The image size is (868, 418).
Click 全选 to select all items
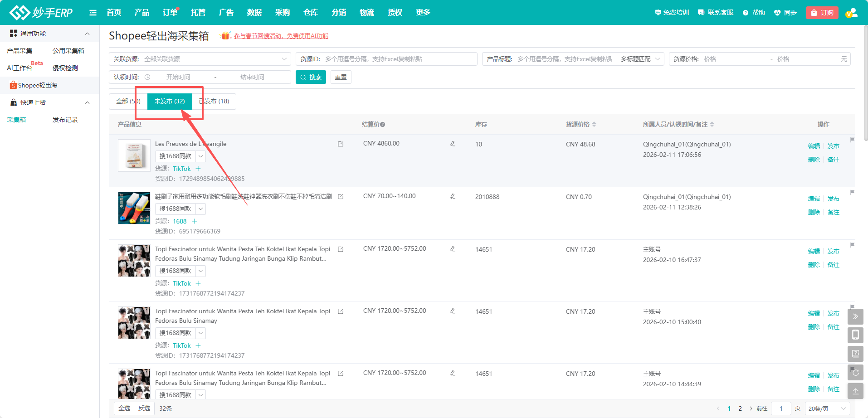[x=124, y=408]
